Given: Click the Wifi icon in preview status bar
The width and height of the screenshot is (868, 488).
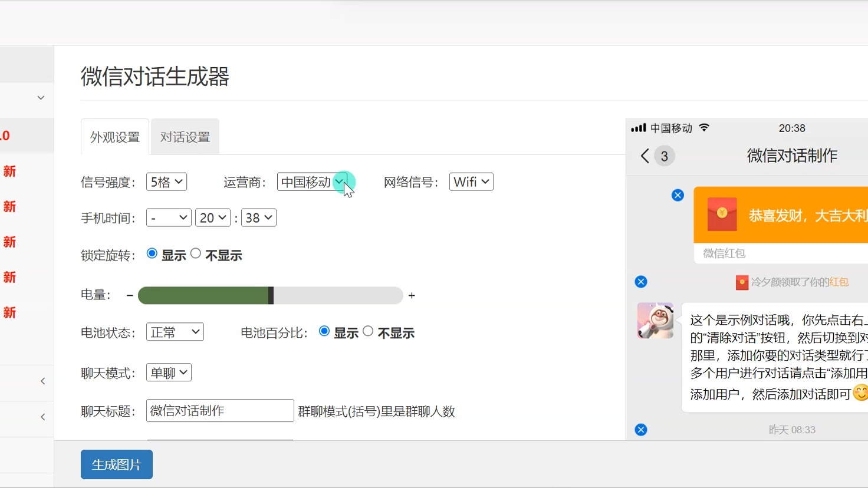Looking at the screenshot, I should 704,127.
